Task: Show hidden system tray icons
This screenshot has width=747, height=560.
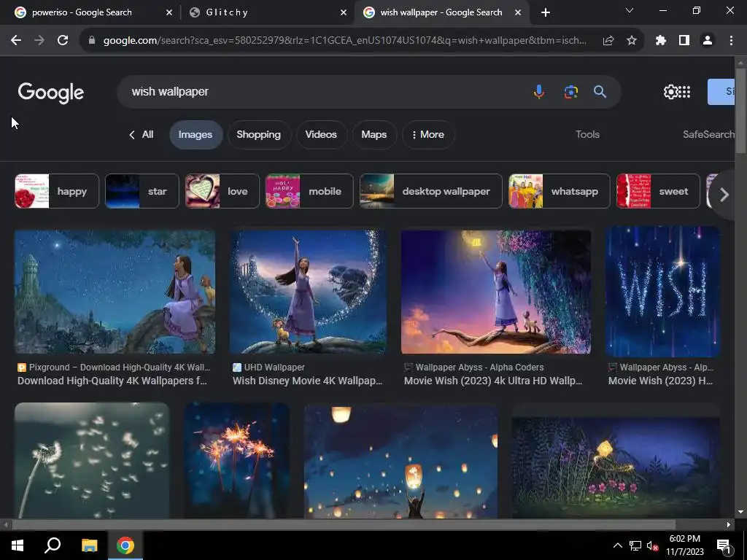Action: tap(617, 545)
